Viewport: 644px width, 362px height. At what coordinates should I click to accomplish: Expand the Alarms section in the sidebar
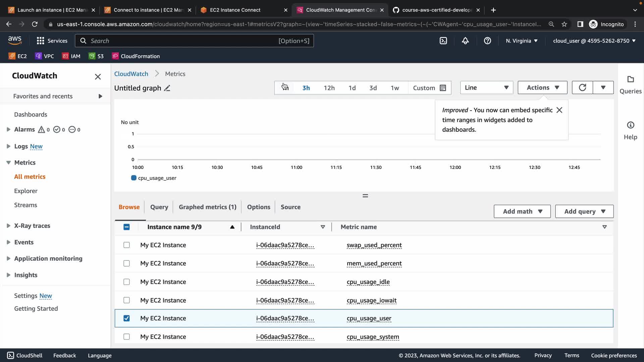click(x=8, y=129)
